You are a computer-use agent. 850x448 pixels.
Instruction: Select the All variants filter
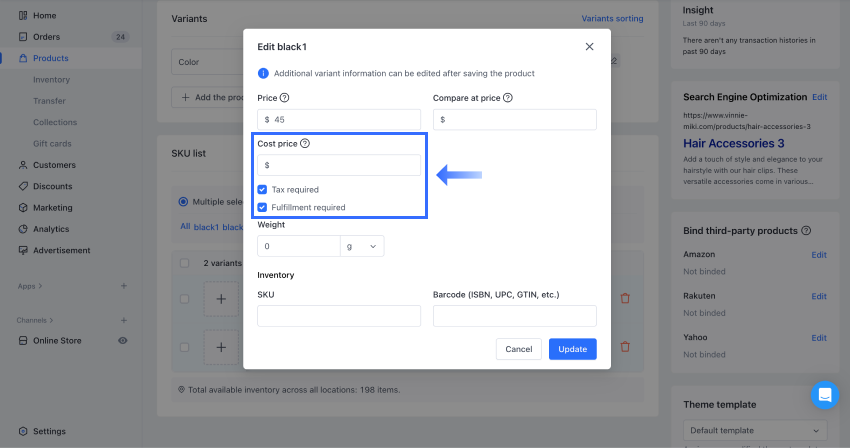coord(185,226)
